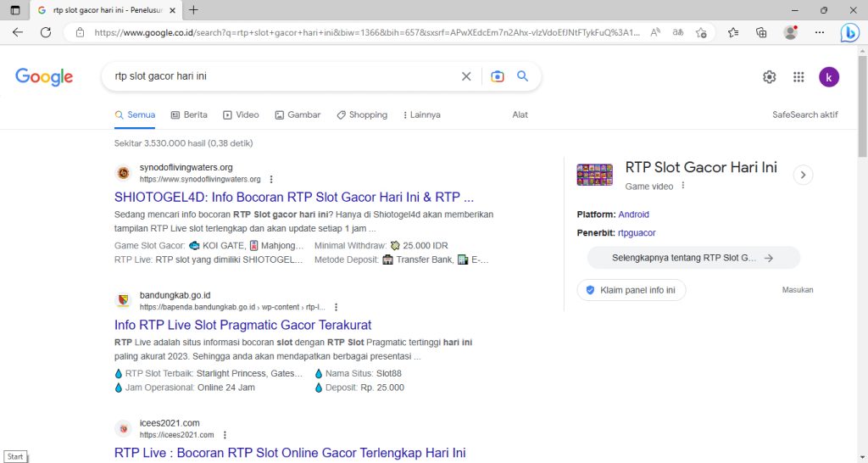Go back to the previous page
The width and height of the screenshot is (868, 463).
tap(18, 32)
